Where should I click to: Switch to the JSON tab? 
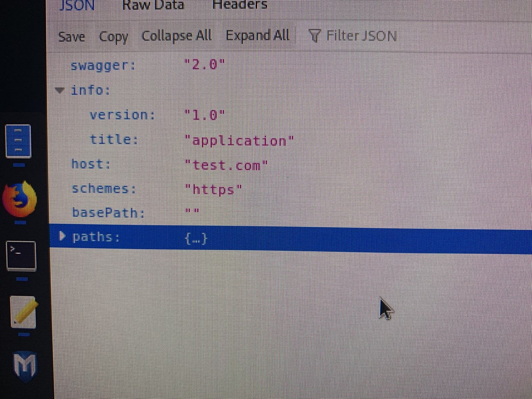(77, 5)
